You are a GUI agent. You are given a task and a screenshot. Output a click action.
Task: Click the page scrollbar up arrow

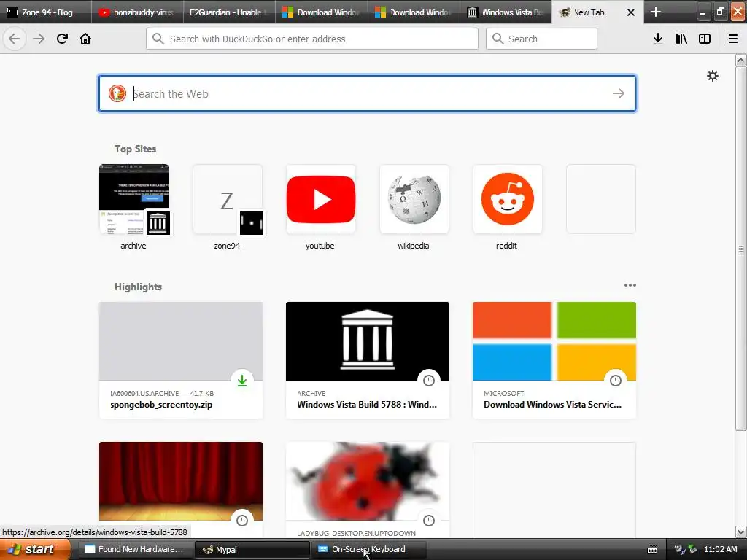pyautogui.click(x=740, y=60)
